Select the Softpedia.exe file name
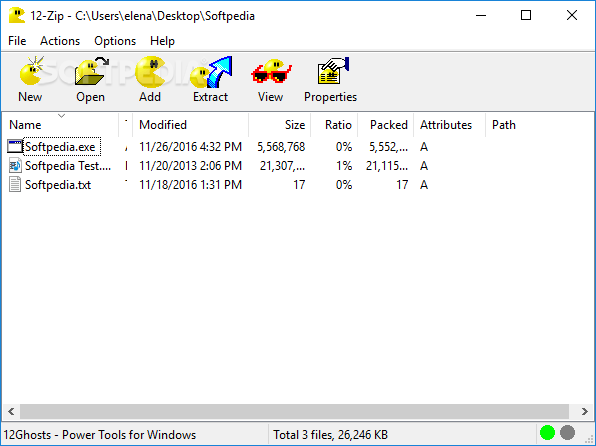Screen dimensions: 596x446 tap(60, 147)
